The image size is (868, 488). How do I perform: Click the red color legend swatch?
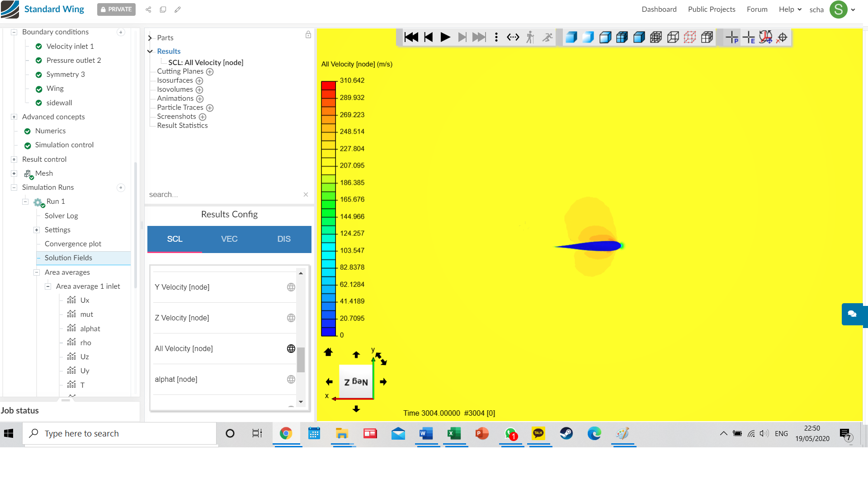[328, 86]
